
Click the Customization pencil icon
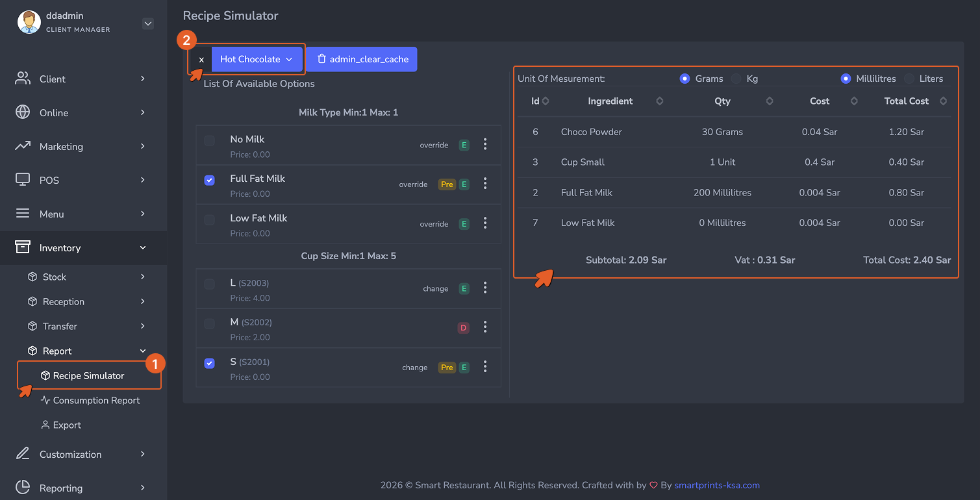23,454
